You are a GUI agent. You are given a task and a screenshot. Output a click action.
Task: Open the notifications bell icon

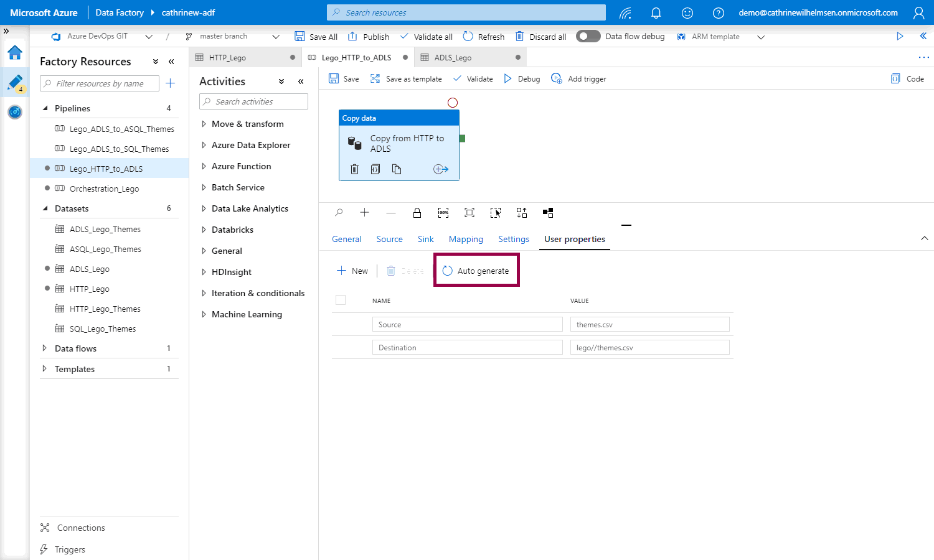656,13
